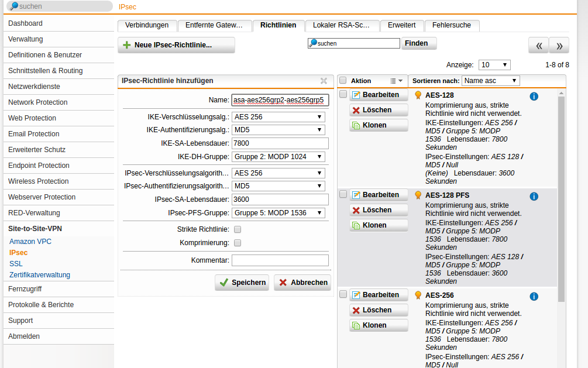Go to the next page of results
The image size is (588, 368).
[559, 46]
